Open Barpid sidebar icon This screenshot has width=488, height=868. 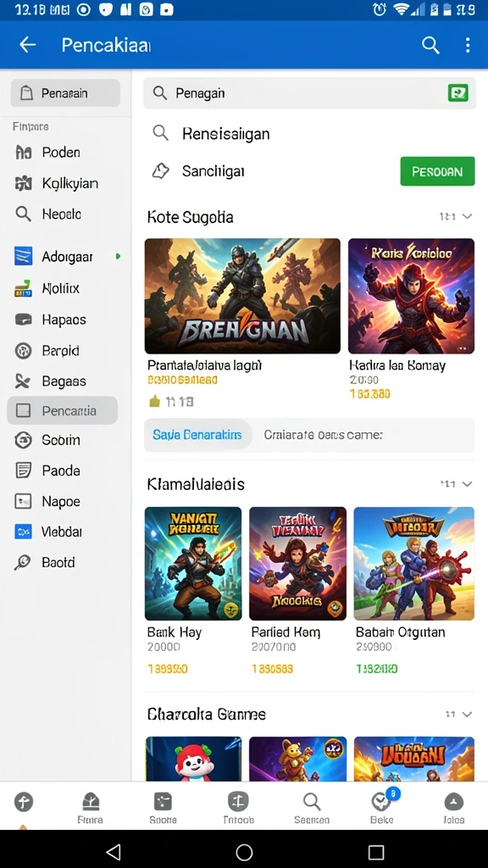point(23,350)
